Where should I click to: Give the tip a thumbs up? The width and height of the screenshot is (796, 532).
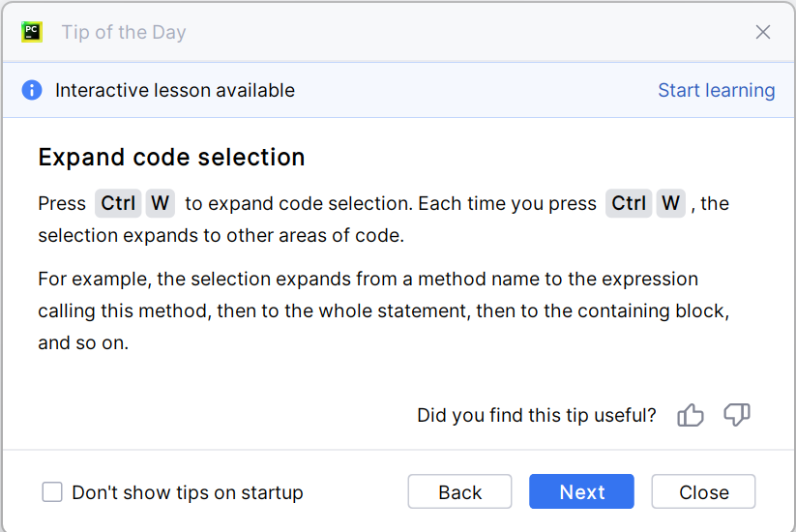point(691,415)
